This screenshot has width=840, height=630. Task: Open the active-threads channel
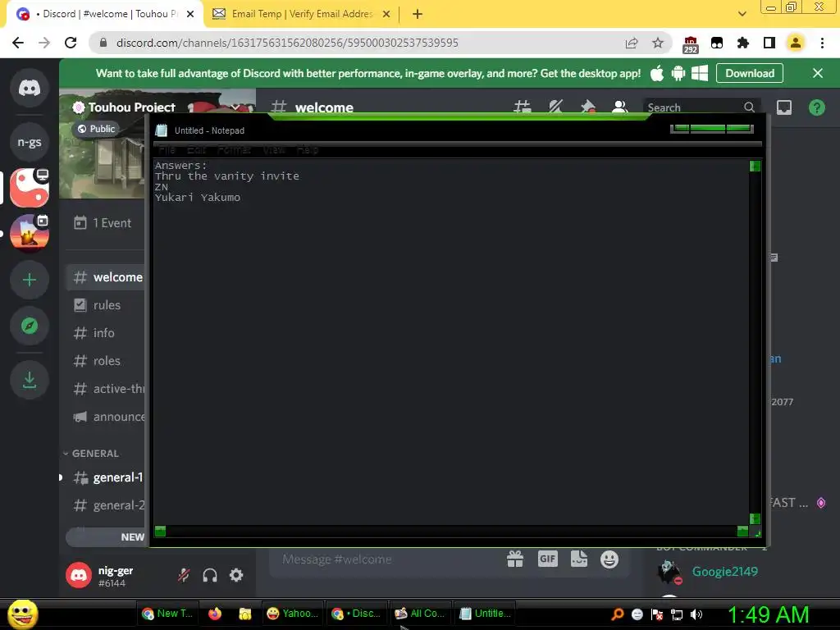(106, 388)
